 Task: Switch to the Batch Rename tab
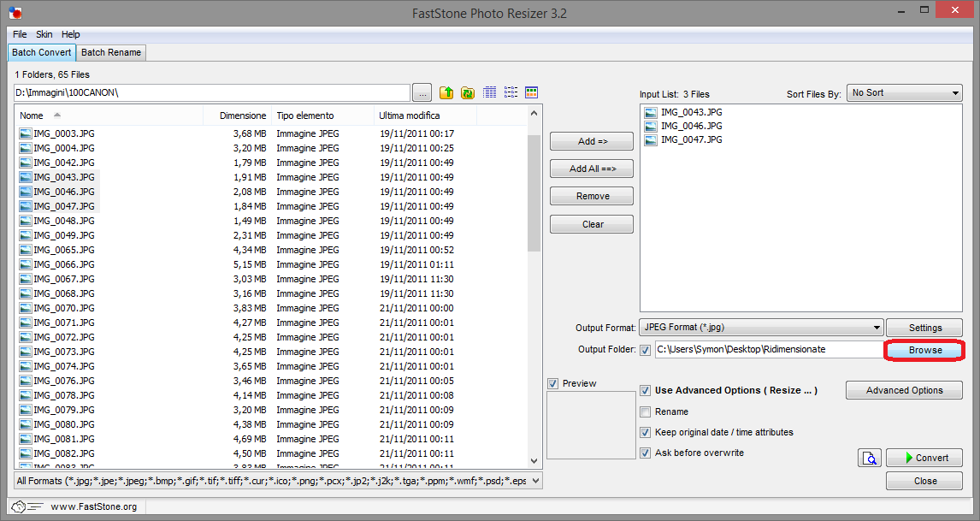click(x=111, y=52)
